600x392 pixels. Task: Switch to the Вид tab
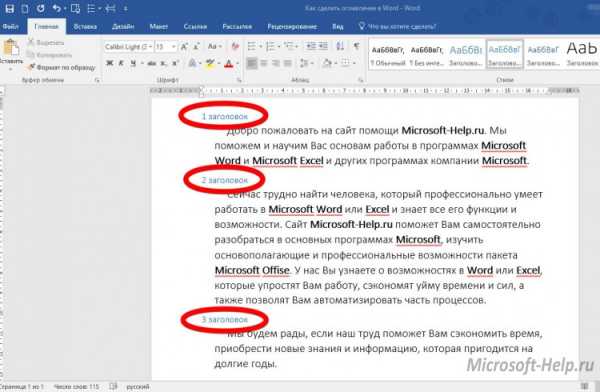coord(338,26)
